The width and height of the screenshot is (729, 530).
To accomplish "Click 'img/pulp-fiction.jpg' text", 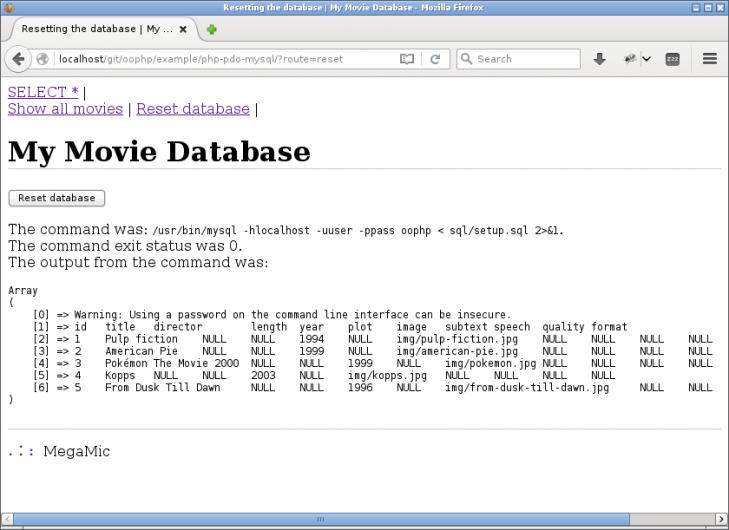I will tap(457, 339).
